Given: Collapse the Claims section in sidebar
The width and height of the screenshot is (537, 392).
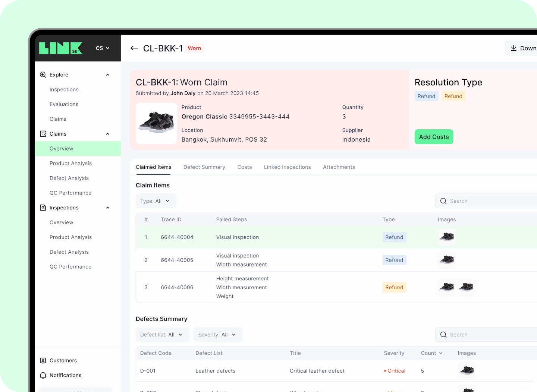Looking at the screenshot, I should point(107,133).
